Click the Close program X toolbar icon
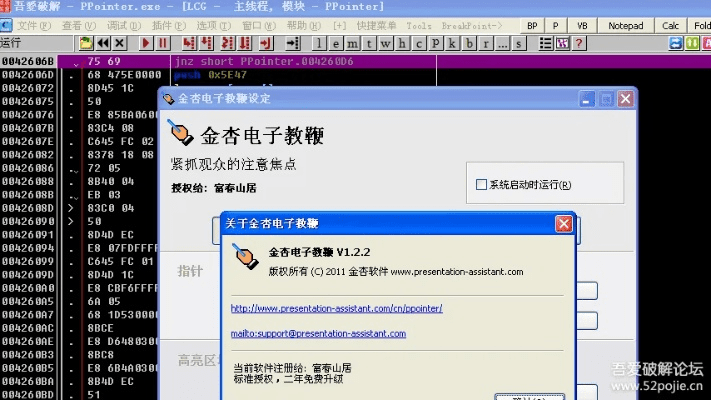 click(x=120, y=43)
